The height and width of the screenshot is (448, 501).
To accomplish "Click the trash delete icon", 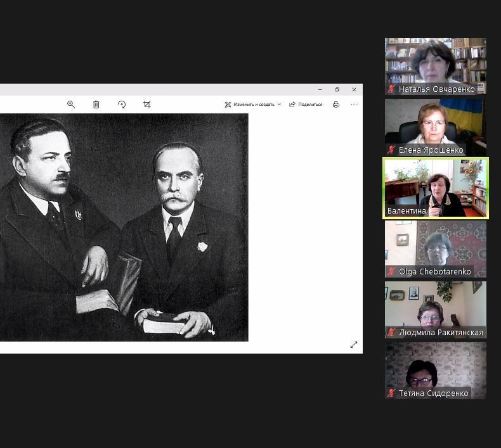I will [96, 105].
